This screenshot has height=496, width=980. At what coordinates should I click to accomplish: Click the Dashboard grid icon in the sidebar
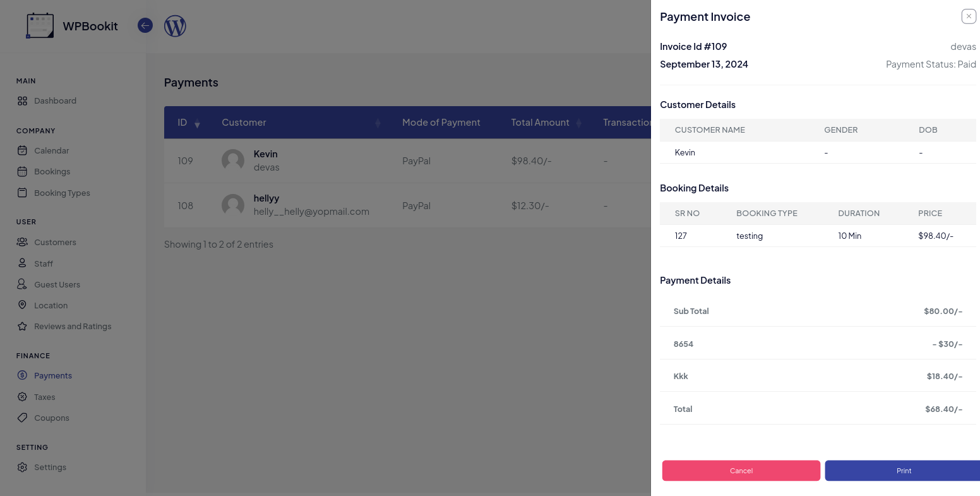pyautogui.click(x=22, y=101)
